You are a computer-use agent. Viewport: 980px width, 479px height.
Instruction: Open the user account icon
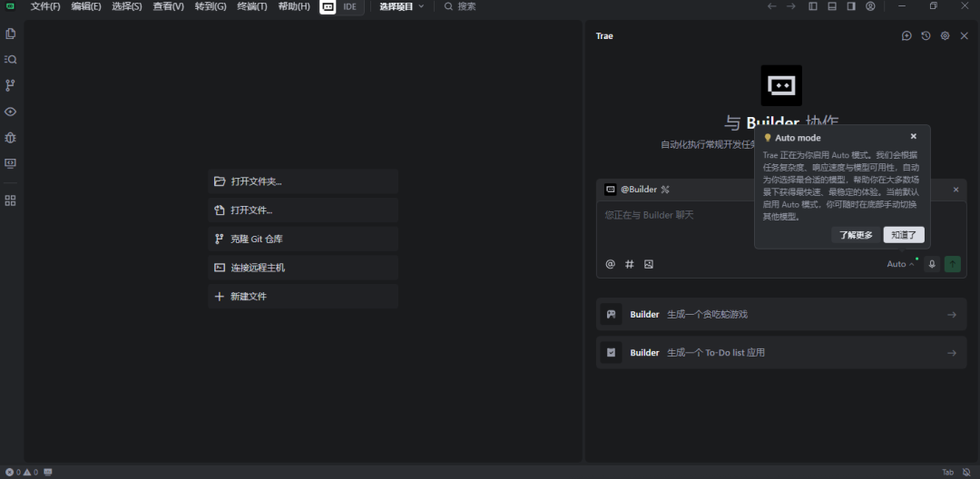[x=870, y=6]
